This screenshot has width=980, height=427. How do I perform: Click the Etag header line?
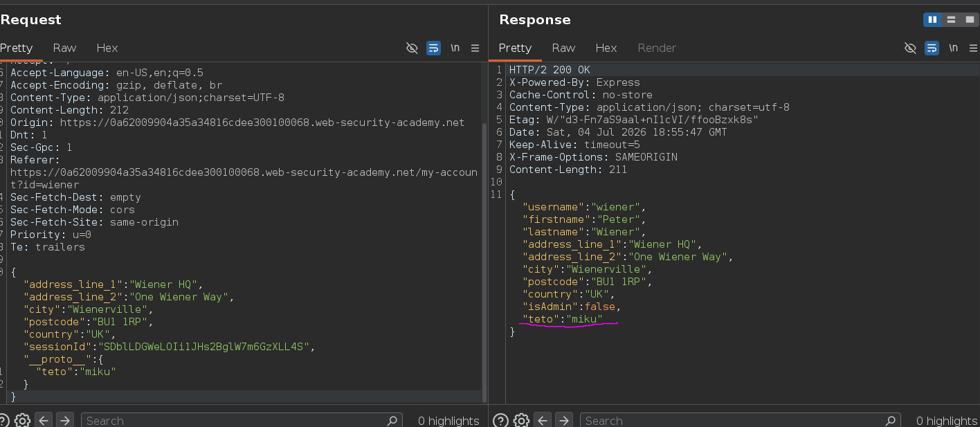pos(634,120)
